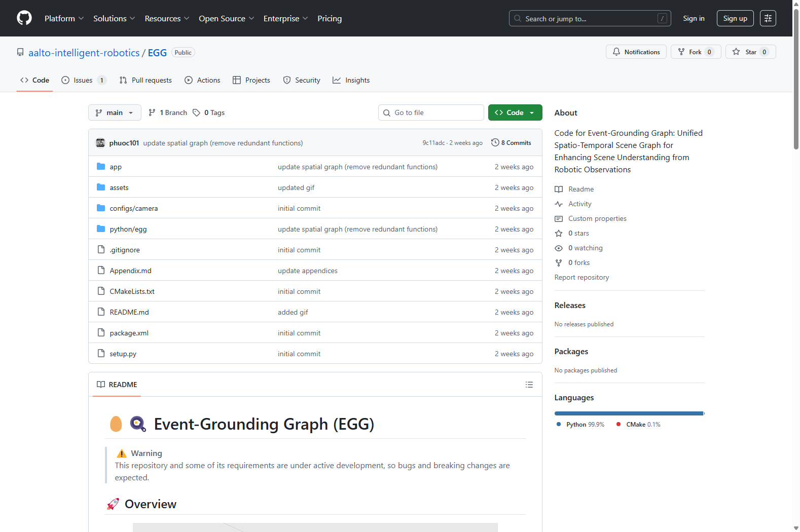This screenshot has width=800, height=532.
Task: Click the Appendix.md file icon
Action: (101, 271)
